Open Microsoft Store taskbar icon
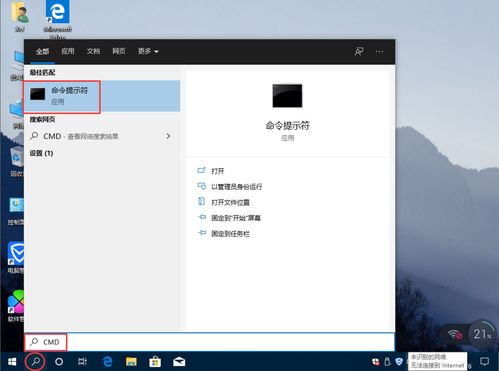This screenshot has height=371, width=499. point(155,362)
